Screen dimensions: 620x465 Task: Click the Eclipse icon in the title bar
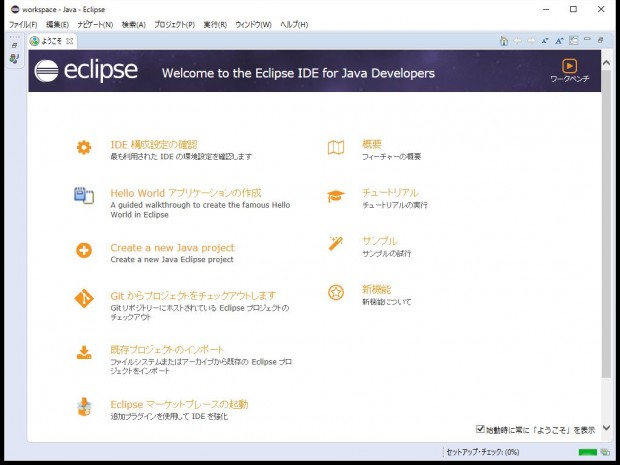(15, 9)
